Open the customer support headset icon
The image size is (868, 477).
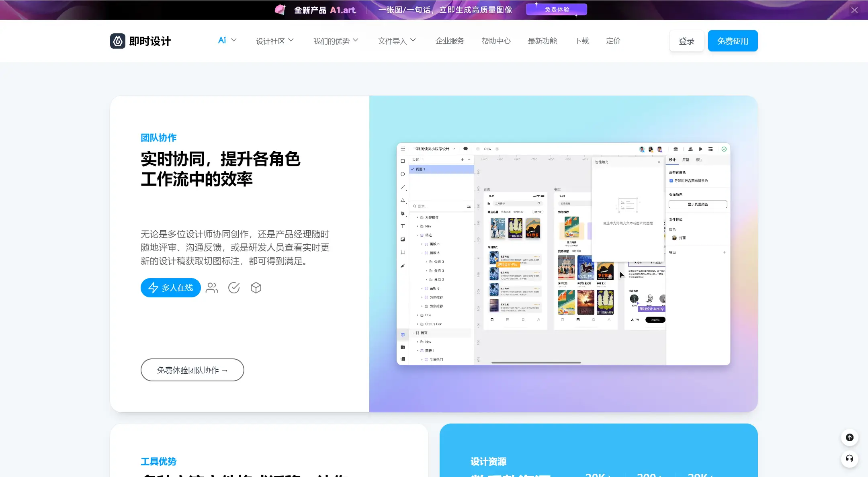point(850,459)
